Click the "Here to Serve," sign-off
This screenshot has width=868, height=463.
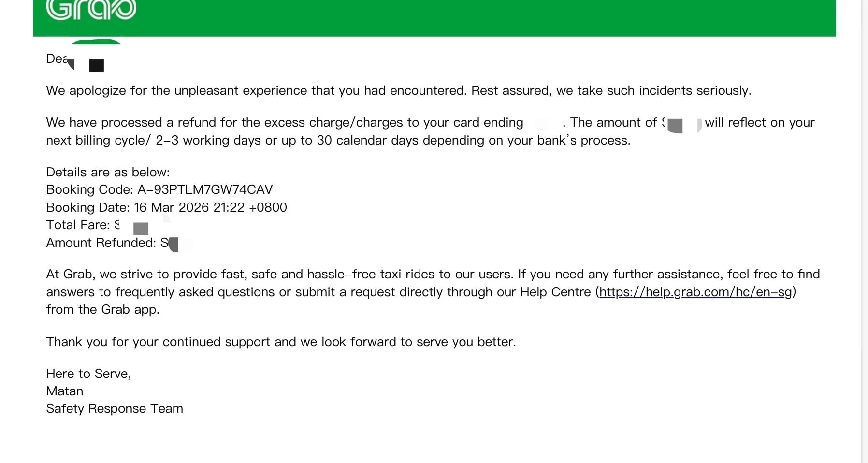tap(88, 374)
